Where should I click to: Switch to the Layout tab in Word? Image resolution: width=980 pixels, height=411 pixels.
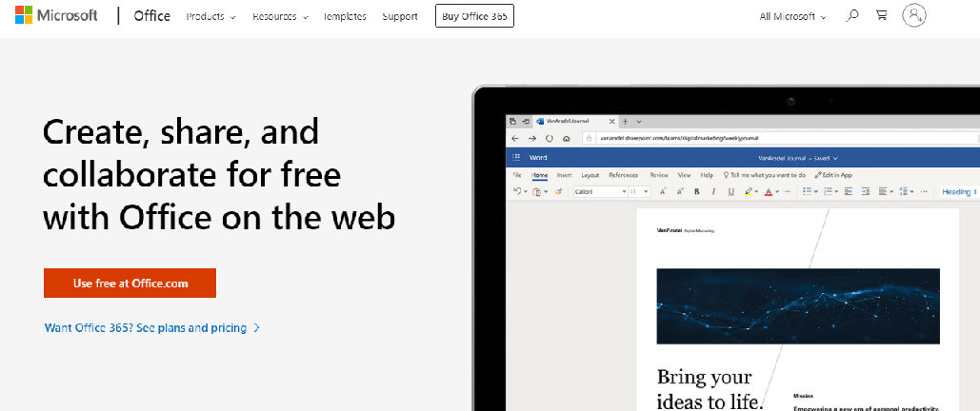click(x=590, y=175)
